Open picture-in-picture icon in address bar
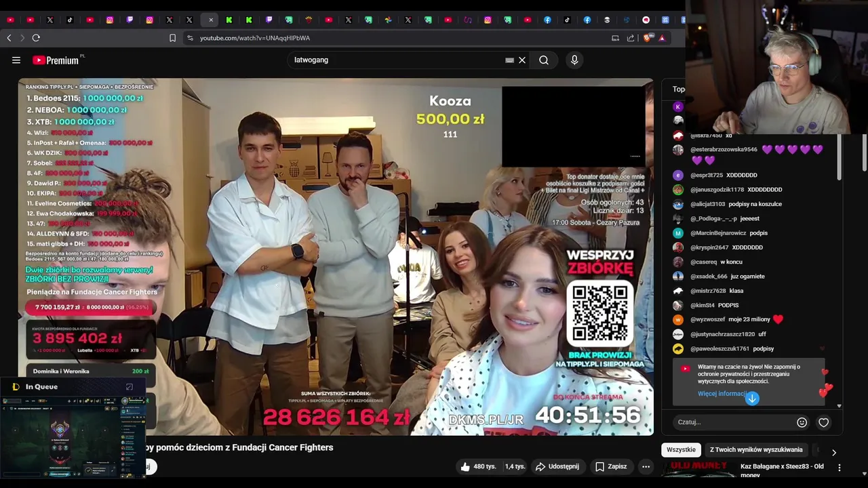This screenshot has width=868, height=488. pos(615,38)
